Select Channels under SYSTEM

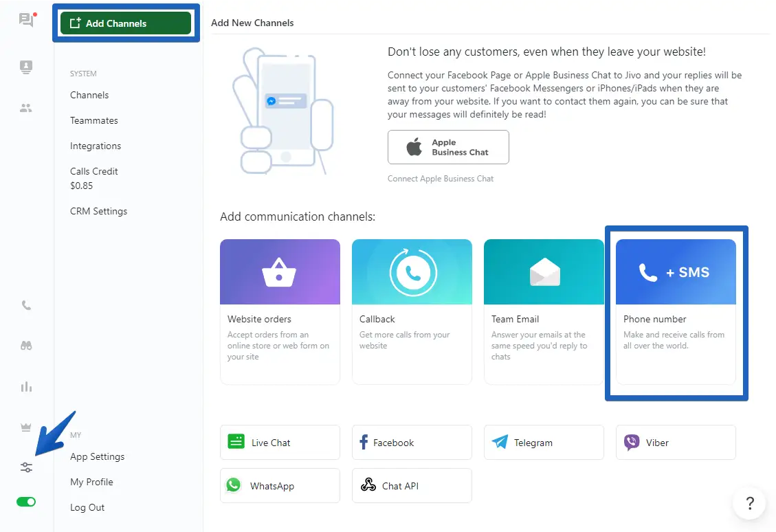click(x=88, y=95)
